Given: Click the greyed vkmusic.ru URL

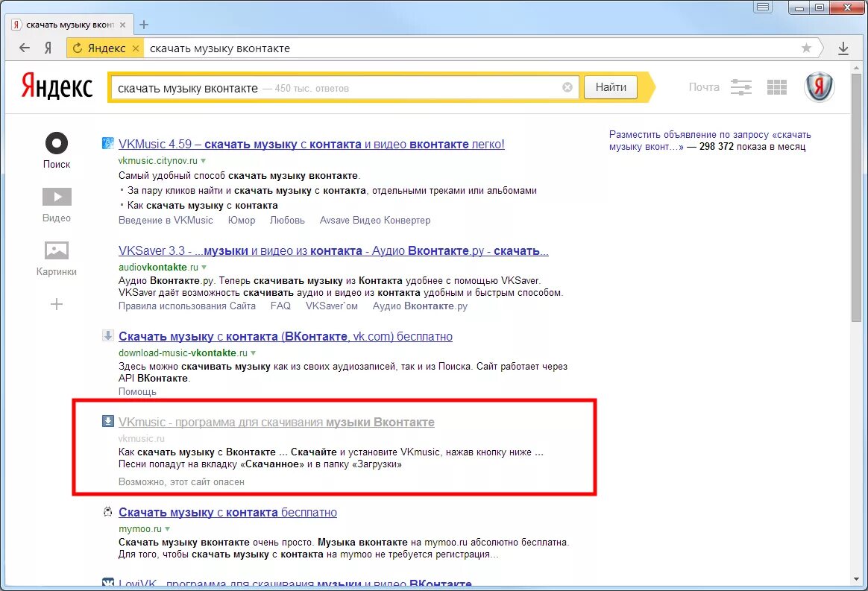Looking at the screenshot, I should (141, 439).
